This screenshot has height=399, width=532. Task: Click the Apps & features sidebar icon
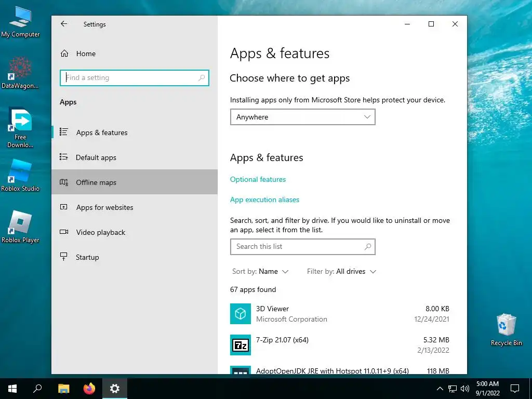click(x=64, y=131)
